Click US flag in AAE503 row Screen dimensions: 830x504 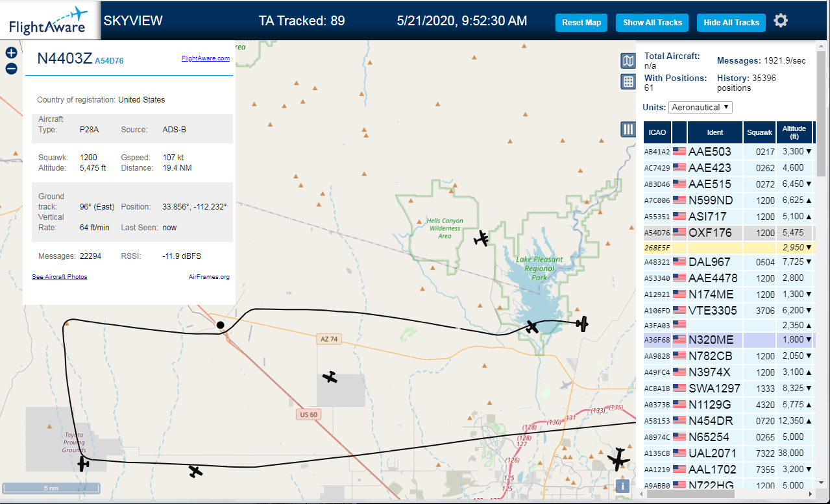coord(679,151)
